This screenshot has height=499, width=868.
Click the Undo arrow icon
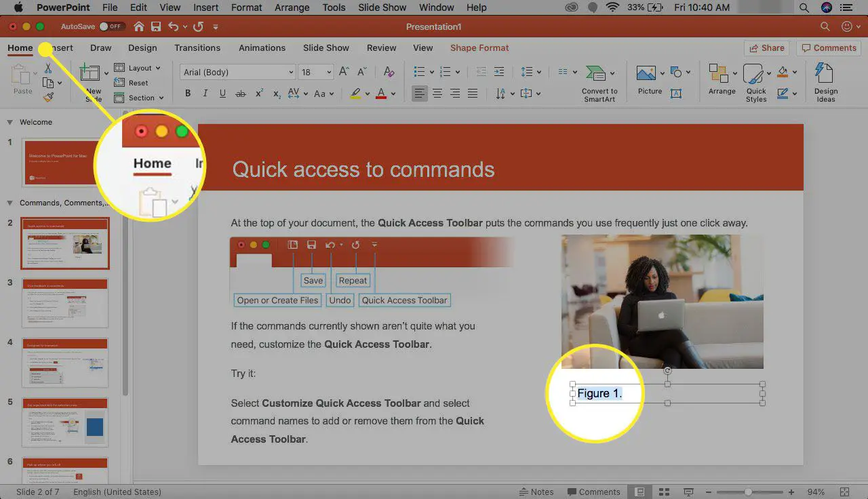(174, 26)
